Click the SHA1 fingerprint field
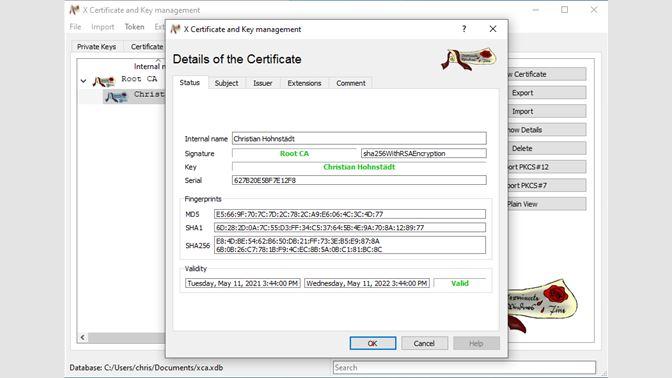The width and height of the screenshot is (672, 378). 350,228
